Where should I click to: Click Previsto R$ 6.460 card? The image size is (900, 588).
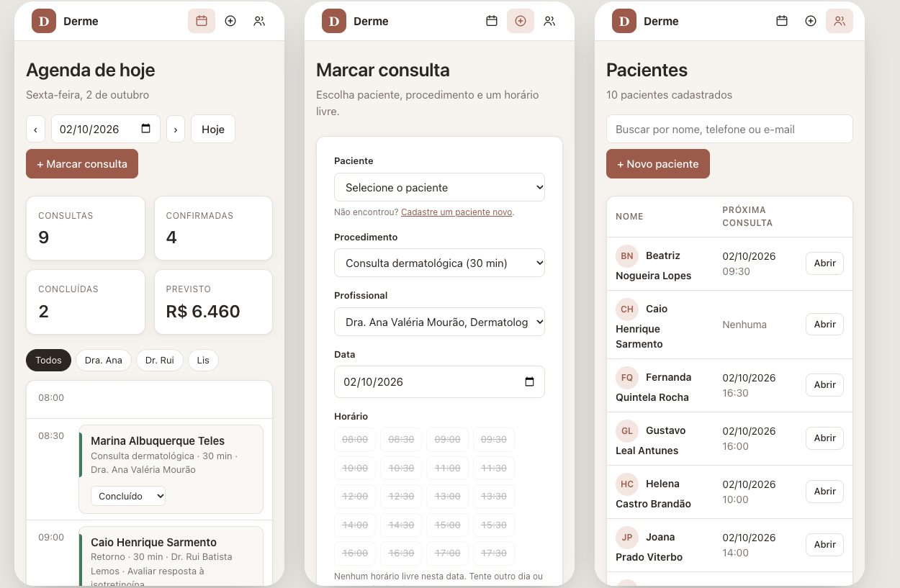[213, 302]
